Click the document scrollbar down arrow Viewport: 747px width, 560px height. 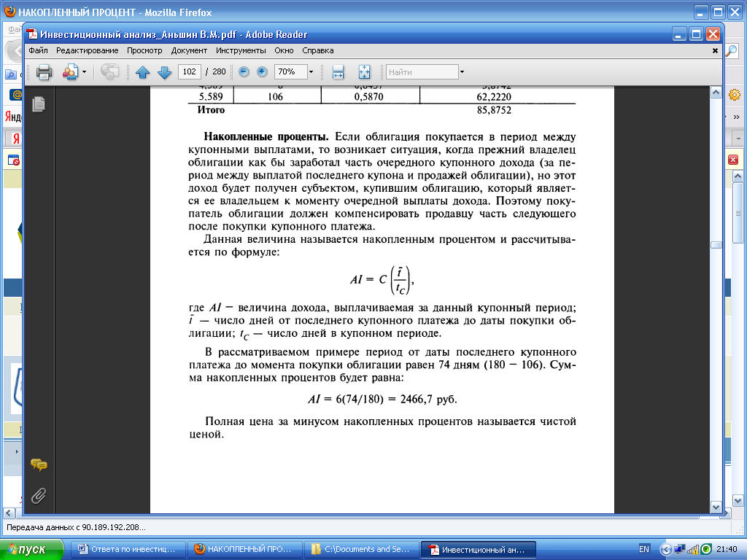(716, 507)
